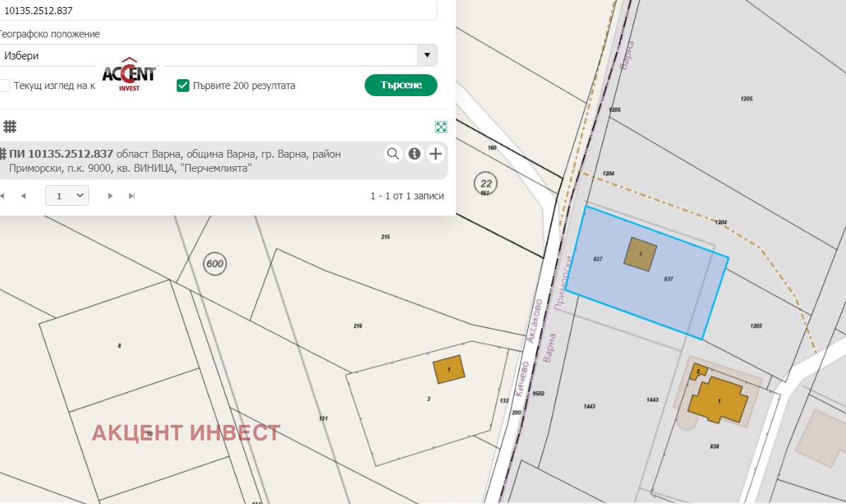Expand the page number selector

67,196
